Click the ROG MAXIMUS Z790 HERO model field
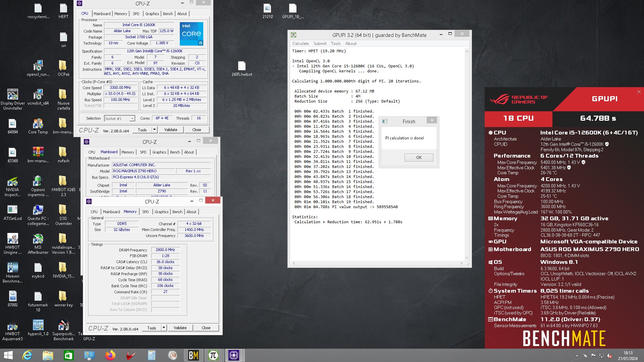644x362 pixels. [x=144, y=171]
